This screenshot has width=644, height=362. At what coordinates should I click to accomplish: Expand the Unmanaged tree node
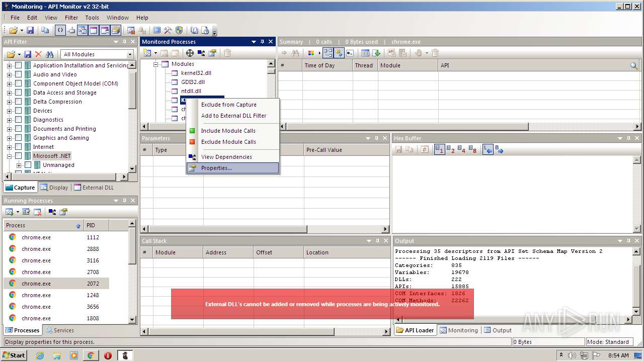(19, 165)
